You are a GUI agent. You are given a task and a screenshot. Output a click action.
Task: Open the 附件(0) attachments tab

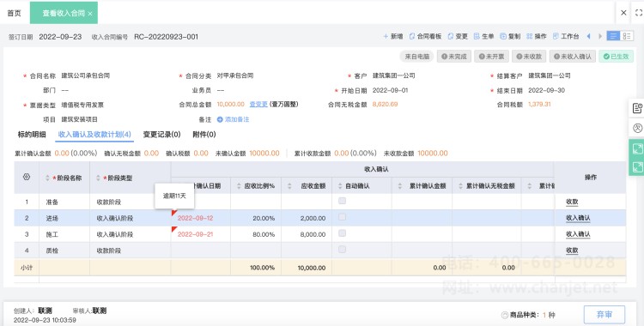coord(204,134)
